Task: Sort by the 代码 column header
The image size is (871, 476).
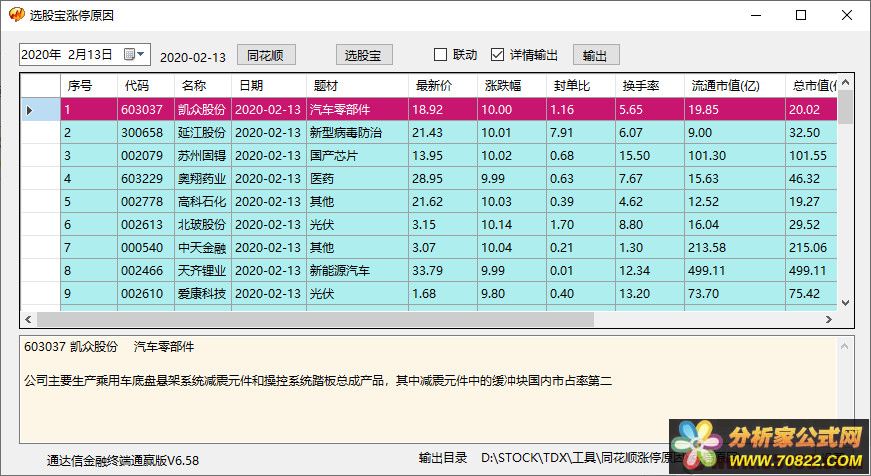Action: click(146, 86)
